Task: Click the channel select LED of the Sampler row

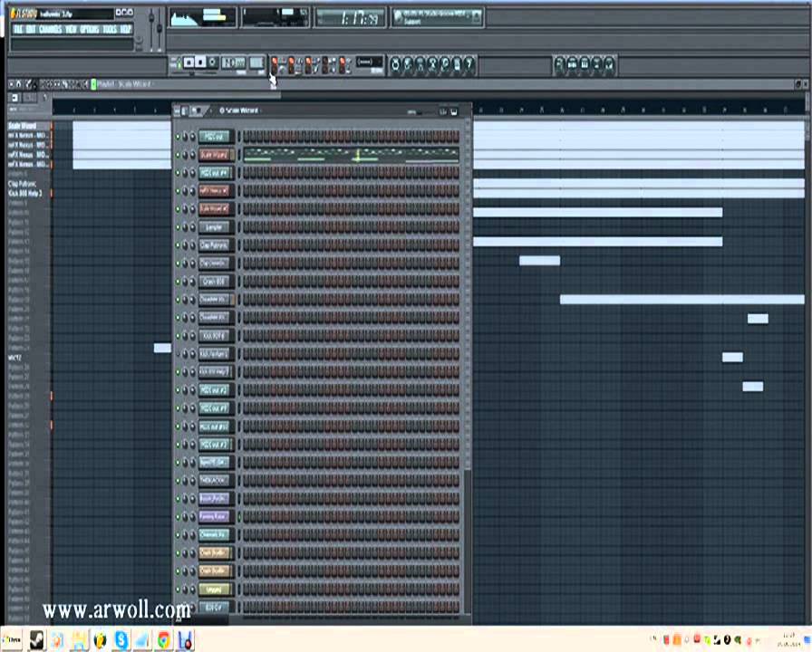Action: click(239, 227)
